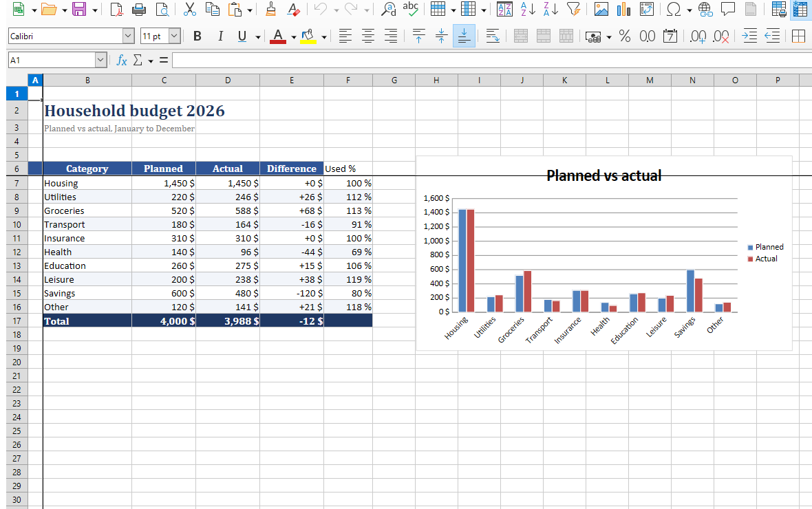Cut the selection with the scissors icon

(190, 9)
